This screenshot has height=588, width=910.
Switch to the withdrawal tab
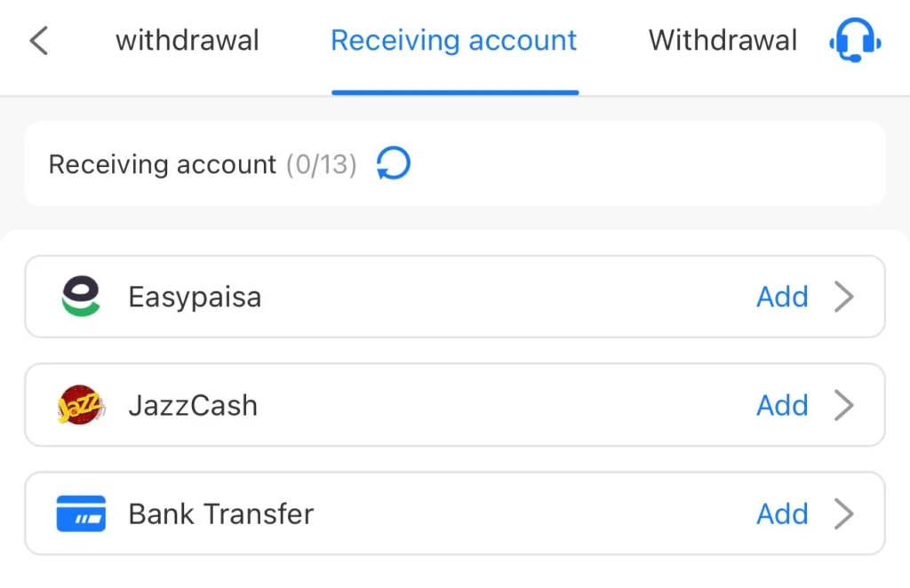pyautogui.click(x=187, y=40)
